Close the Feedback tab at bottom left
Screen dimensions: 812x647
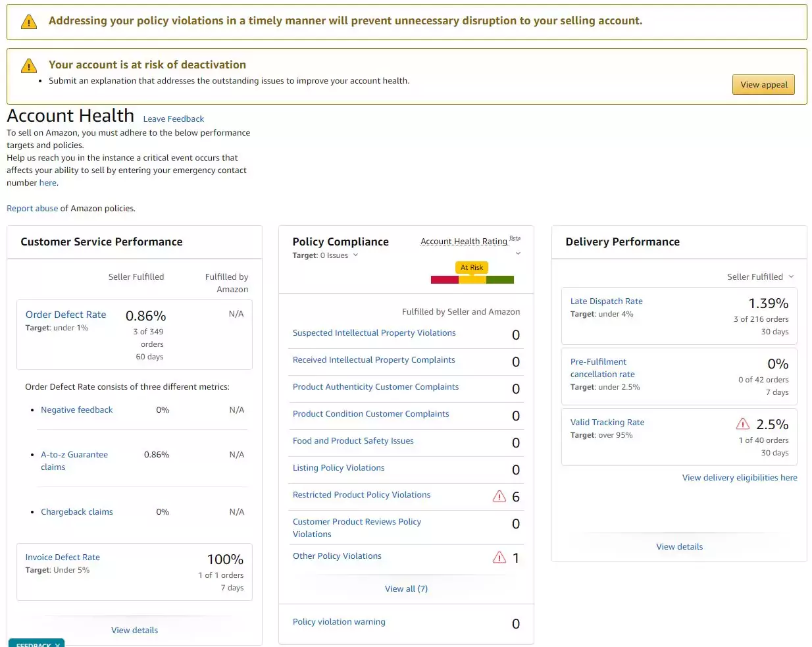click(x=58, y=644)
